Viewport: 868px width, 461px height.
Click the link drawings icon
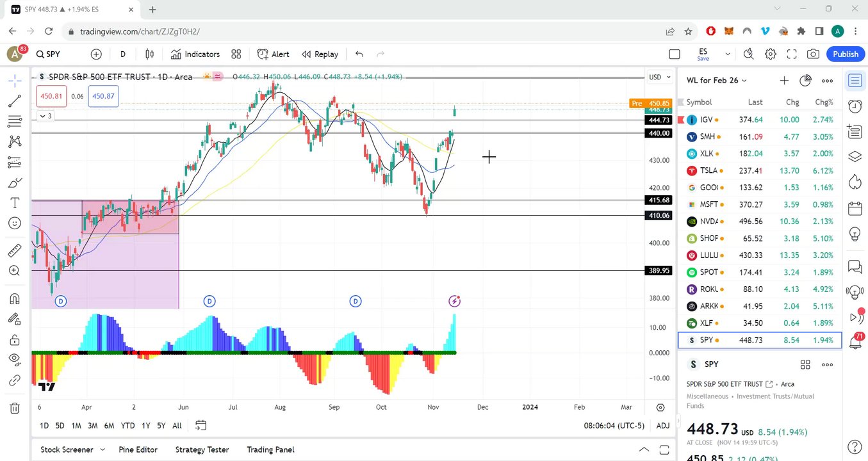(x=15, y=380)
